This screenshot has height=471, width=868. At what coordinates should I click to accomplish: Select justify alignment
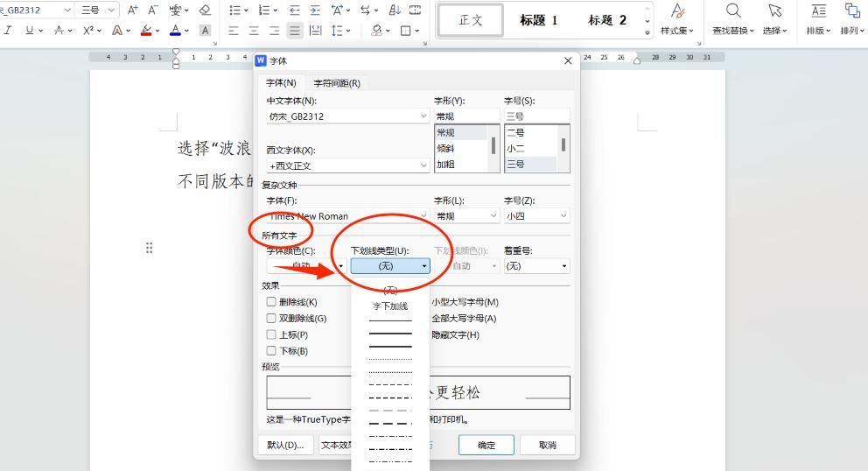pyautogui.click(x=295, y=31)
